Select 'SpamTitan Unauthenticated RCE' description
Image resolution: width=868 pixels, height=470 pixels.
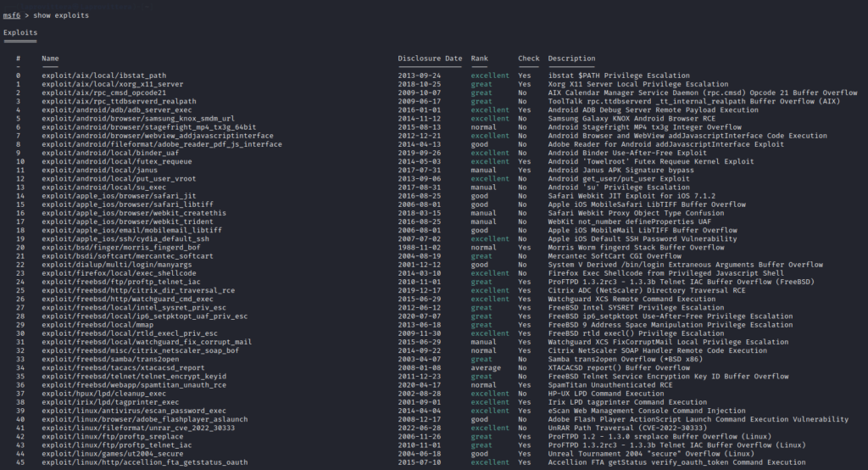(x=610, y=384)
